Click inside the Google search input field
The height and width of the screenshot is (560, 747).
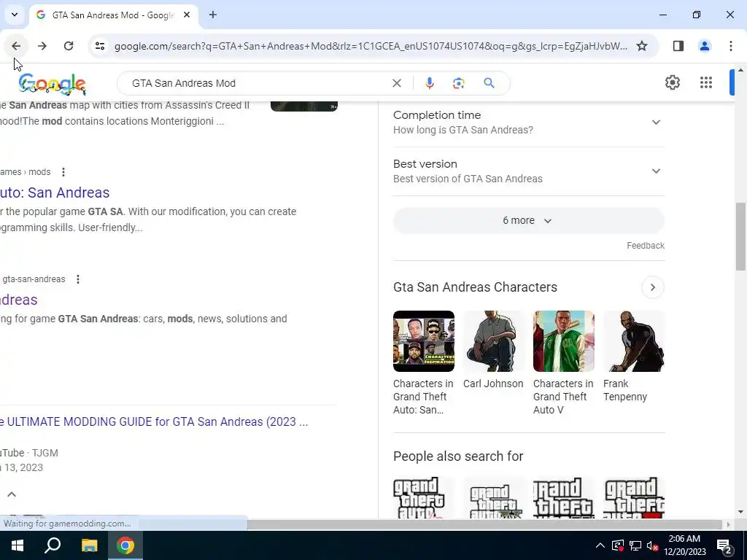(258, 83)
